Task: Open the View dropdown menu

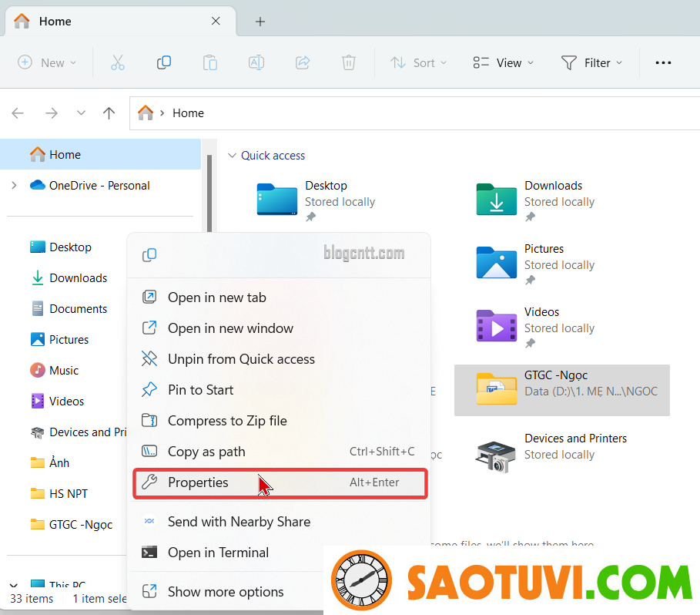Action: tap(503, 63)
